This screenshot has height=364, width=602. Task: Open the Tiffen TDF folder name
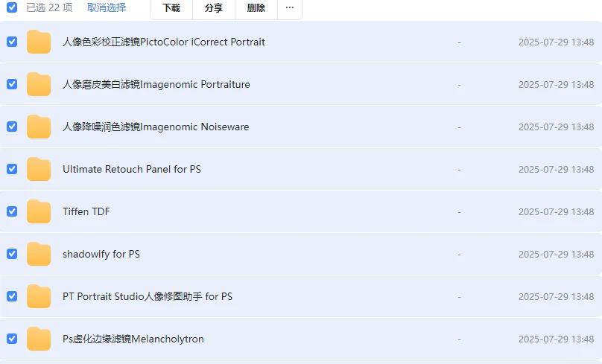coord(86,211)
